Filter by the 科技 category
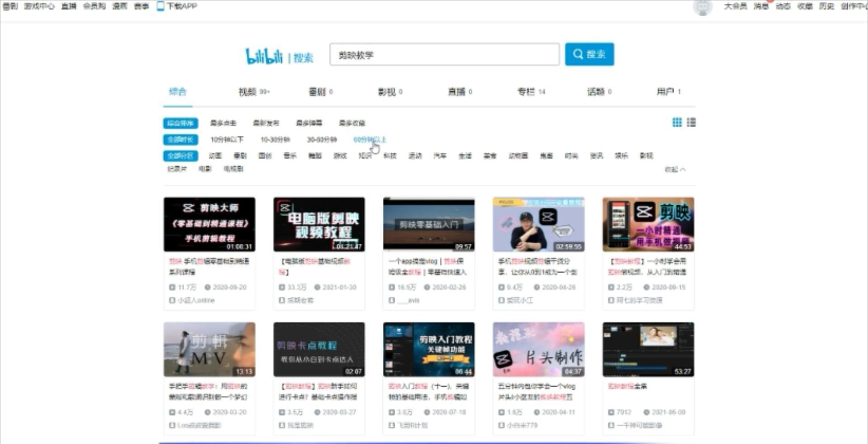Viewport: 868px width, 444px height. pos(390,156)
